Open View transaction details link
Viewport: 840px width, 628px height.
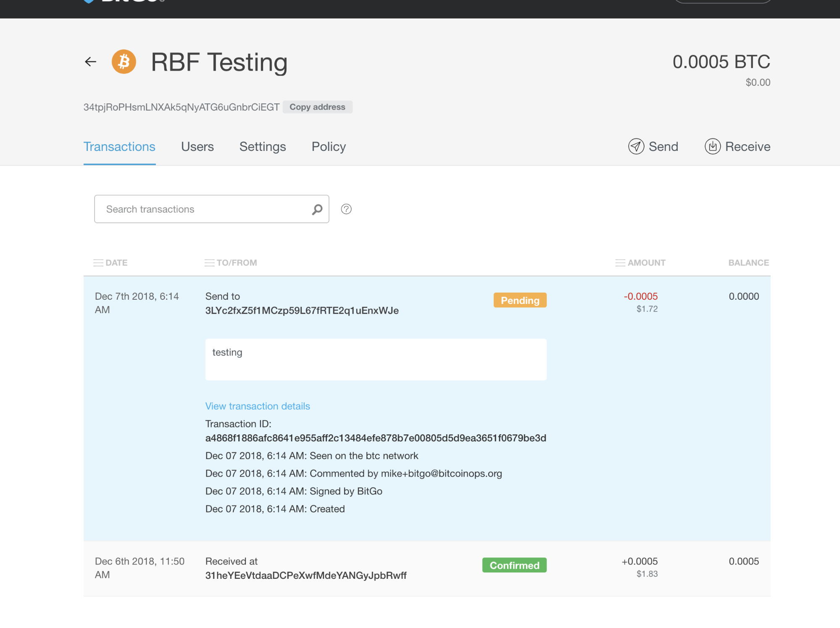tap(258, 406)
